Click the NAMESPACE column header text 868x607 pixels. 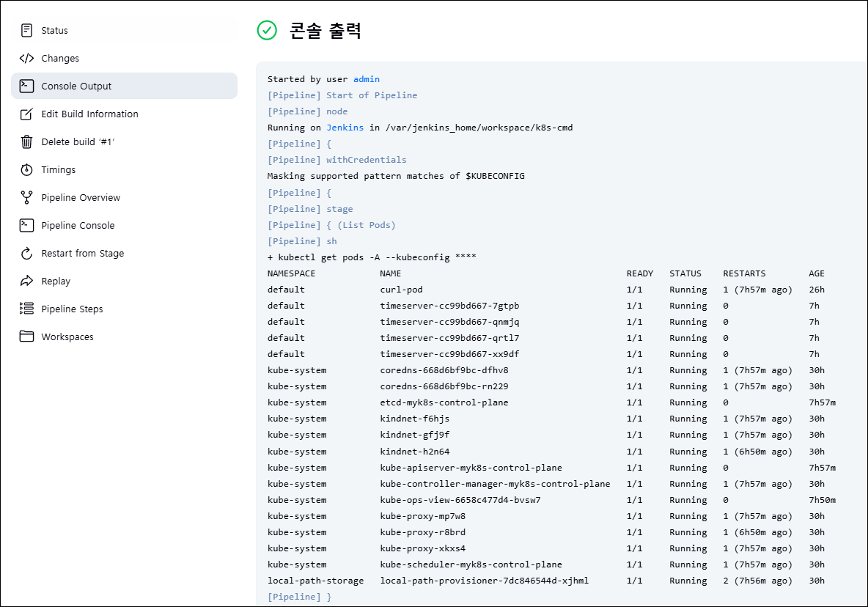[x=291, y=273]
